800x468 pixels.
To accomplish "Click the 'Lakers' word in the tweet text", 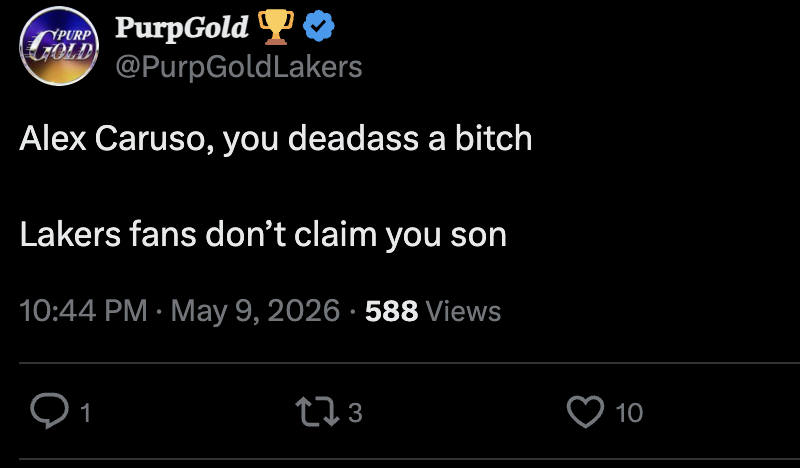I will [x=70, y=234].
